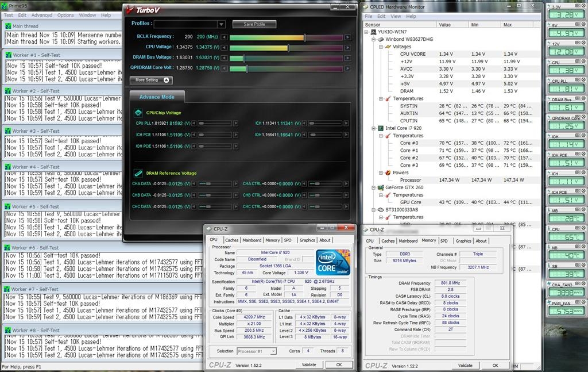Click the GeForce GTX 260 card icon
The height and width of the screenshot is (372, 588).
point(381,187)
